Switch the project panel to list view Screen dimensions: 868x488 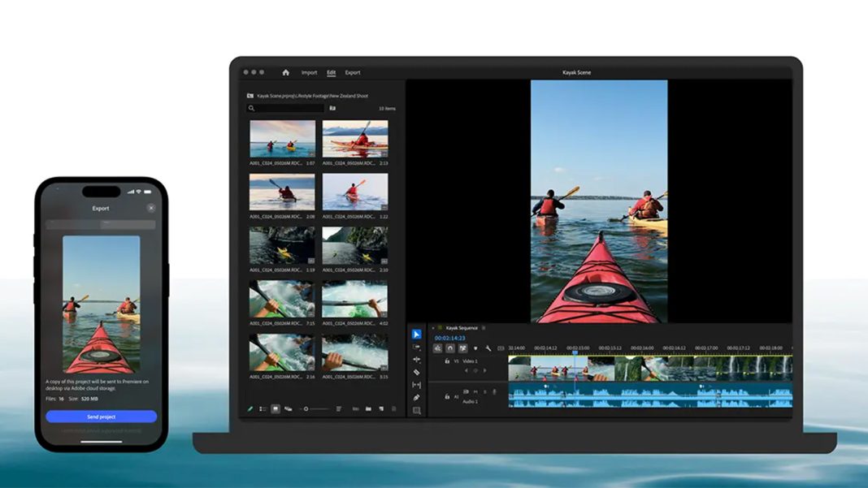[262, 408]
